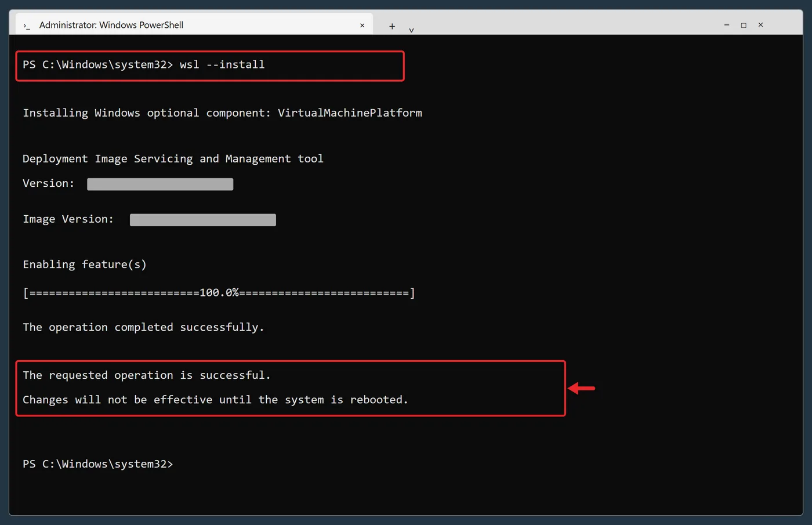
Task: Click the 'Image Version:' label
Action: point(68,219)
